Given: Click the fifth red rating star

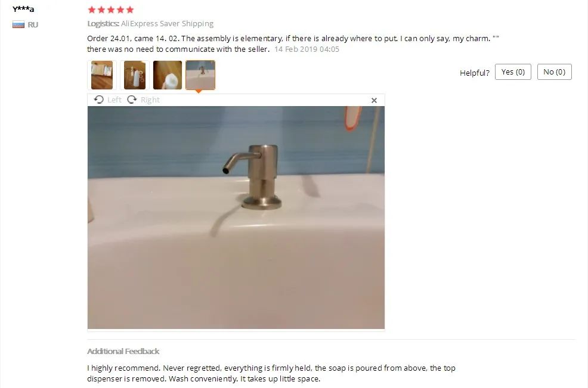Looking at the screenshot, I should point(130,10).
